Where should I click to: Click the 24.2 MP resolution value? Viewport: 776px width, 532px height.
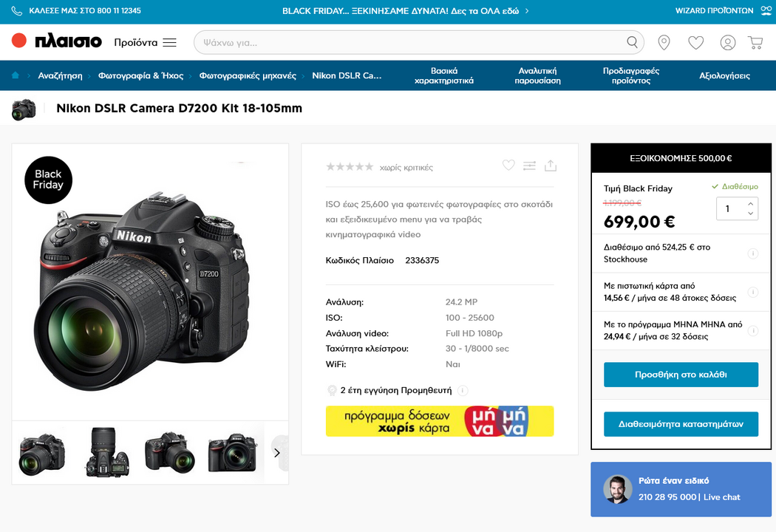(x=461, y=302)
